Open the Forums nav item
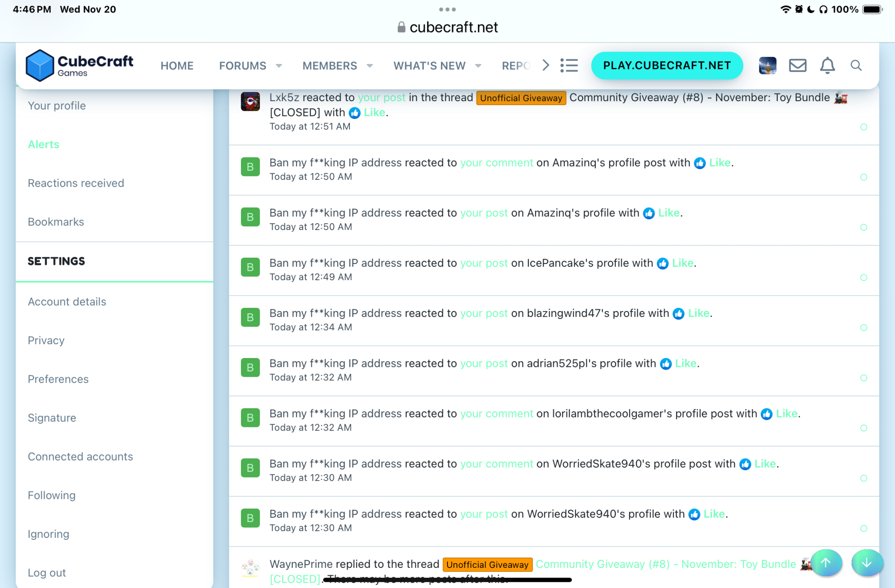Screen dimensions: 895x588 [x=243, y=66]
